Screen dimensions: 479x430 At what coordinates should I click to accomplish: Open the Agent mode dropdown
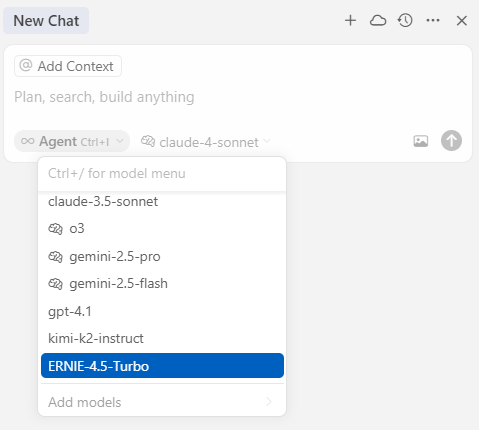72,141
